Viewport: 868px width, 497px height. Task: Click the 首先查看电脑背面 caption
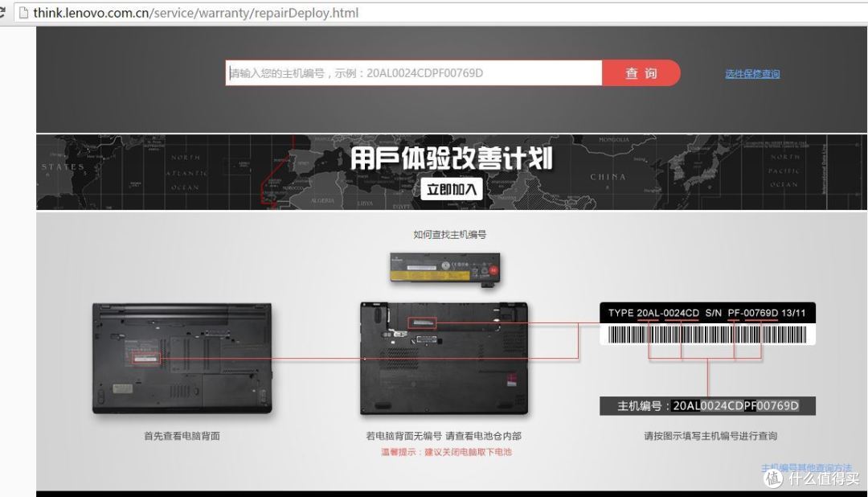(x=182, y=436)
